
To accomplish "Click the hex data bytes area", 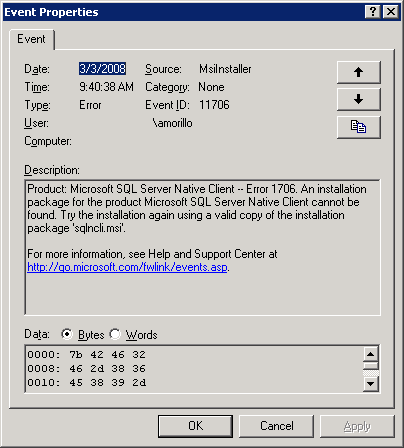I will click(194, 369).
